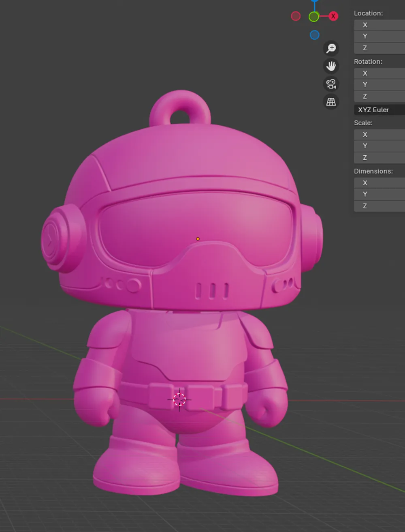
Task: Click the 3D cursor on the belt
Action: pyautogui.click(x=179, y=400)
